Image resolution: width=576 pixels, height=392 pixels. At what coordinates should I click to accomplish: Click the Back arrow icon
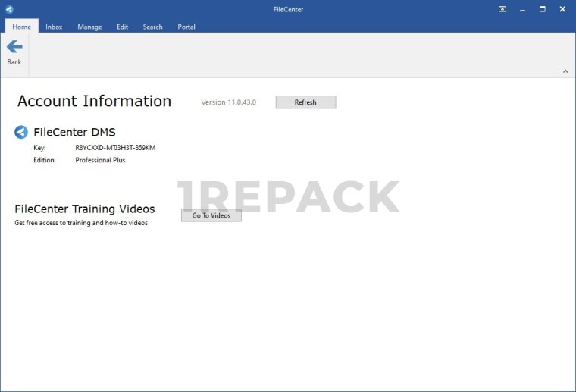[x=14, y=47]
